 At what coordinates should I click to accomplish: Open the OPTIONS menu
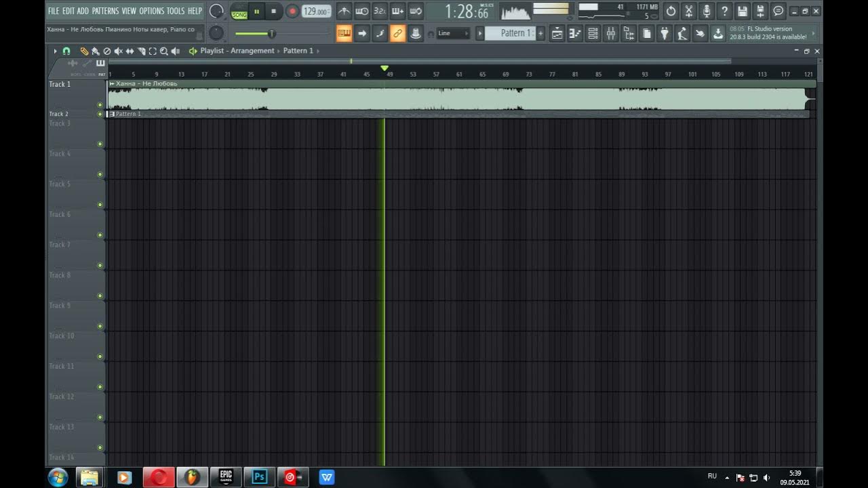click(x=152, y=11)
